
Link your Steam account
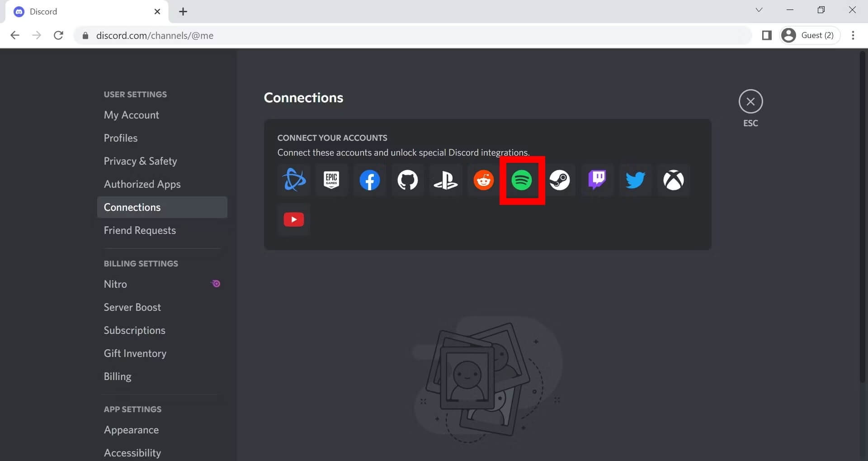pyautogui.click(x=560, y=180)
